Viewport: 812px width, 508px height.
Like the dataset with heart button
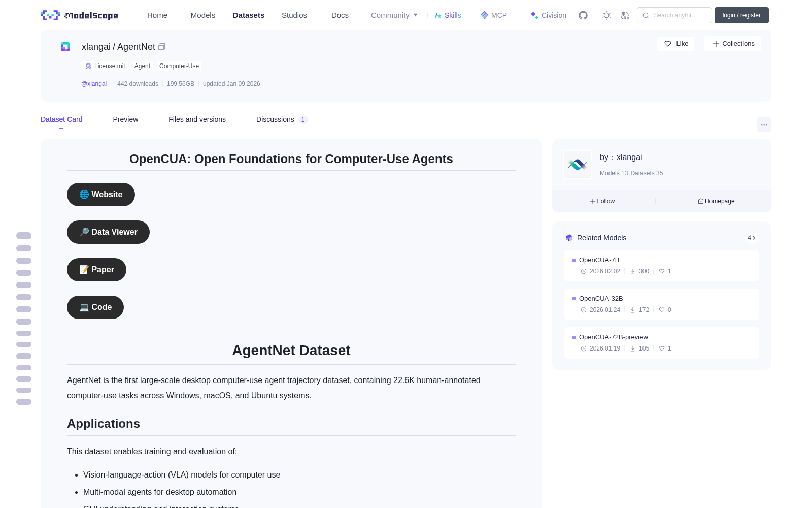coord(675,44)
